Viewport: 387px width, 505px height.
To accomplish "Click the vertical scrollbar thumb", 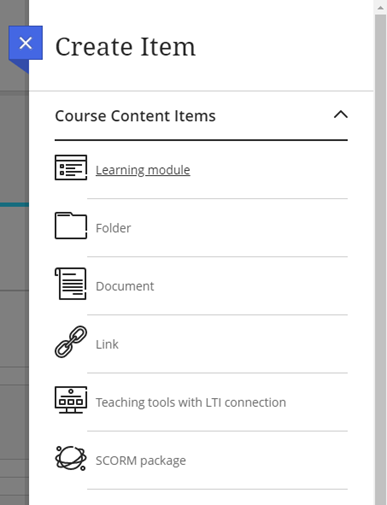I will point(380,260).
